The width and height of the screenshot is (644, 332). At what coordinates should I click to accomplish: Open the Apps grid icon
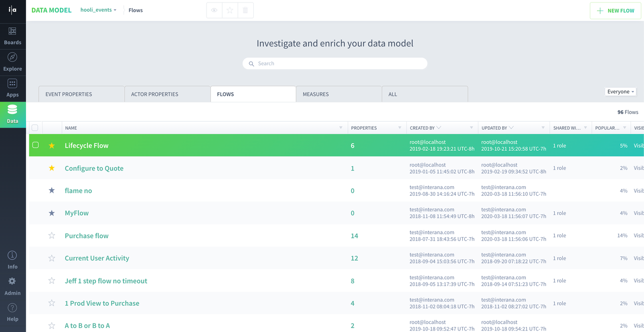[13, 83]
